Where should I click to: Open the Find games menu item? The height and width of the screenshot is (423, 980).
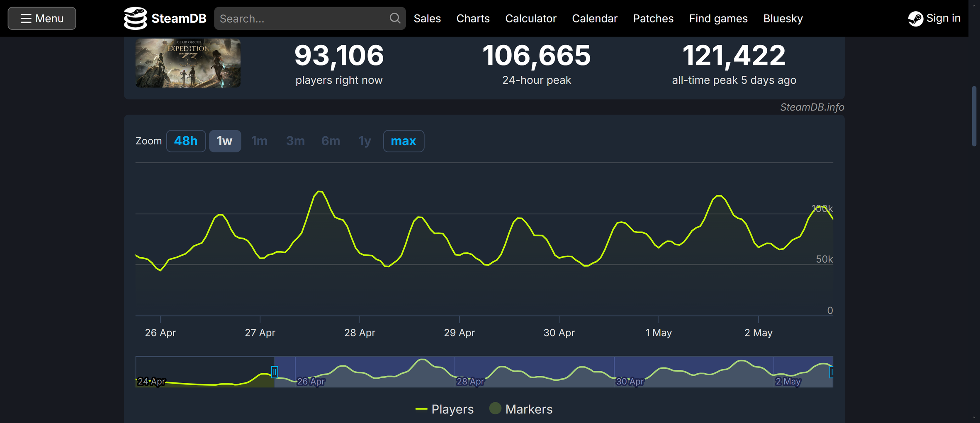(x=718, y=18)
